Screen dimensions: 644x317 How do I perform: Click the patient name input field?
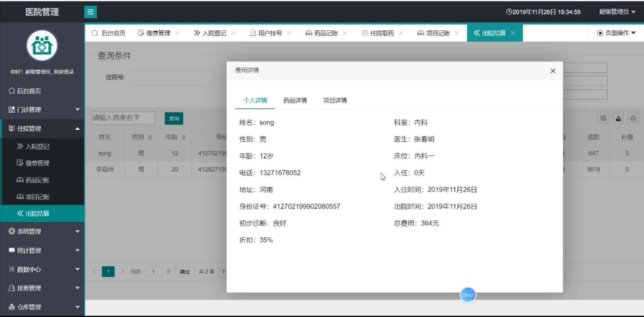[123, 118]
